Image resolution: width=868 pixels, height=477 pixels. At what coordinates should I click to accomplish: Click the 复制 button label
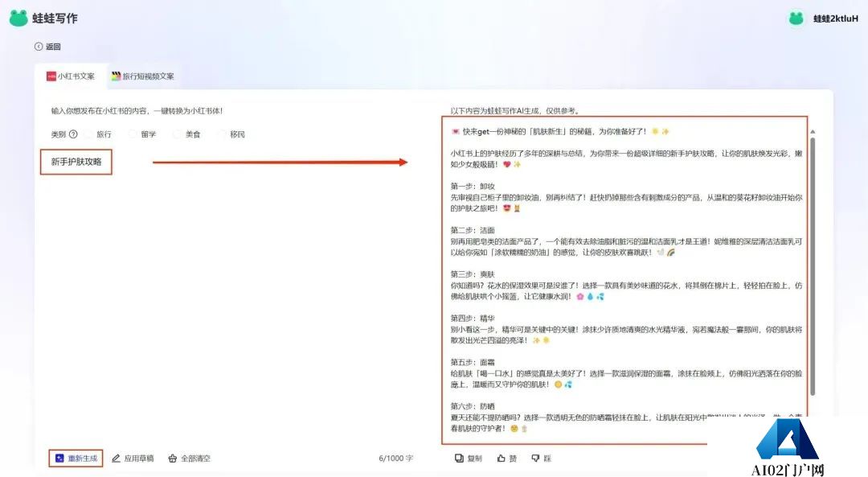(474, 458)
